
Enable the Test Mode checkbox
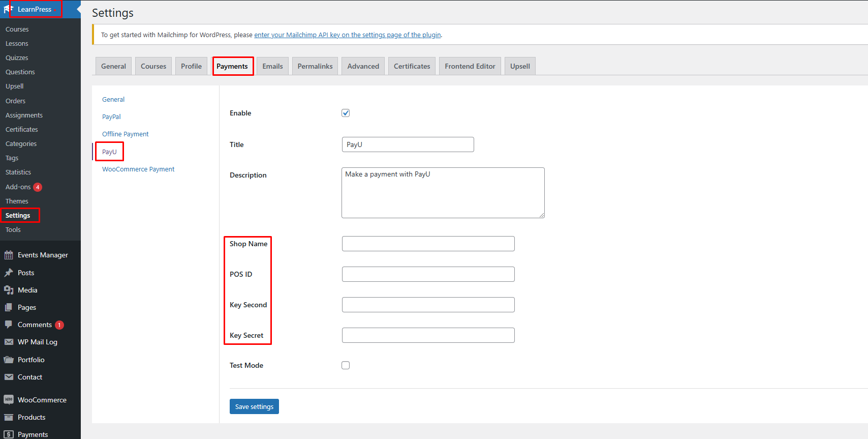pyautogui.click(x=346, y=365)
